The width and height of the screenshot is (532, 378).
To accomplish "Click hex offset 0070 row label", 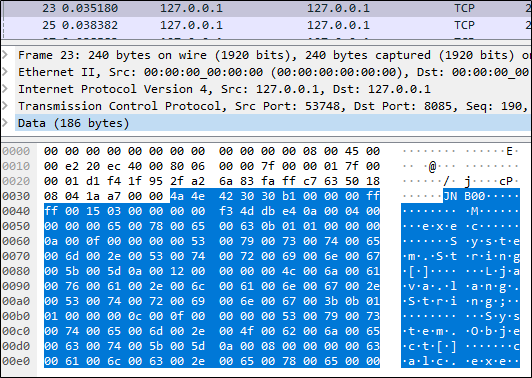I will click(16, 256).
